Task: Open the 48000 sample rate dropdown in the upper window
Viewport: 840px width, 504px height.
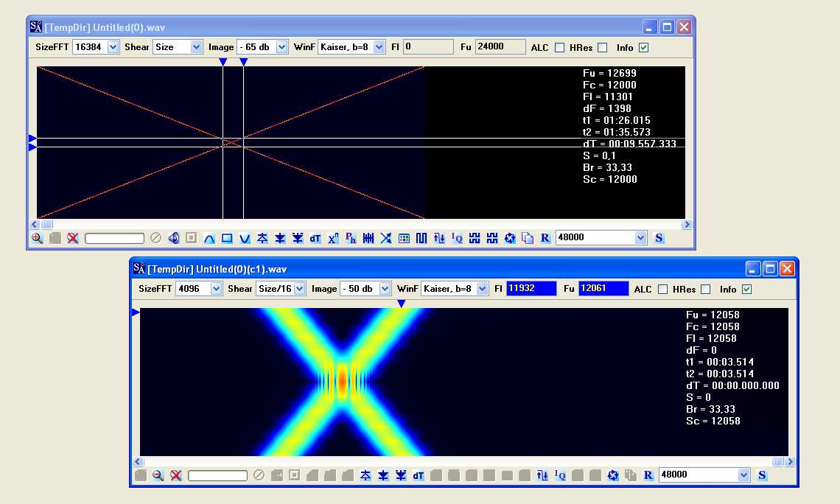Action: coord(640,238)
